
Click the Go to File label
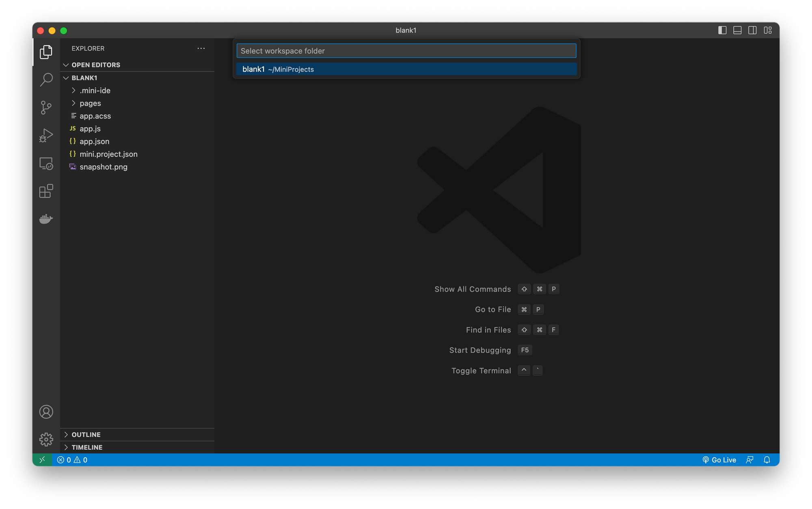[493, 310]
